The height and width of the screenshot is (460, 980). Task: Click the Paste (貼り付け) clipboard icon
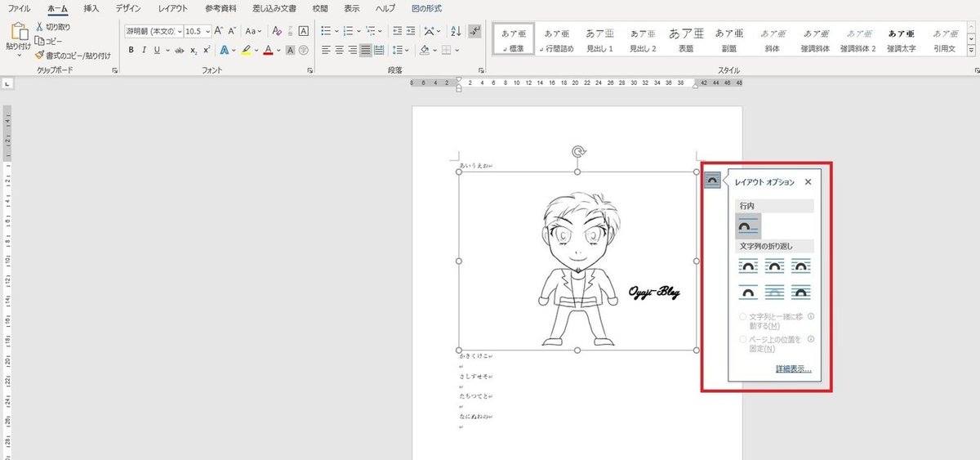point(18,32)
